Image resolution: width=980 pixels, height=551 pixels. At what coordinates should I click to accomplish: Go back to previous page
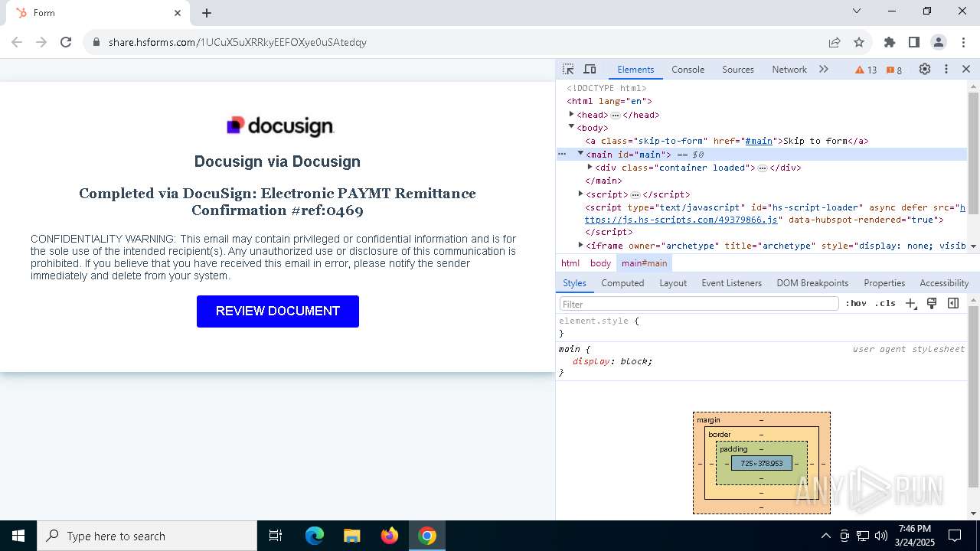pyautogui.click(x=17, y=42)
